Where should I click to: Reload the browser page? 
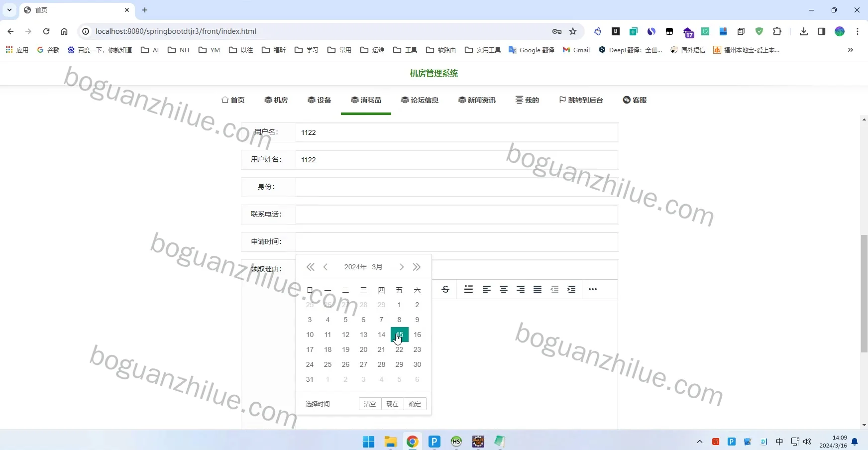(46, 31)
